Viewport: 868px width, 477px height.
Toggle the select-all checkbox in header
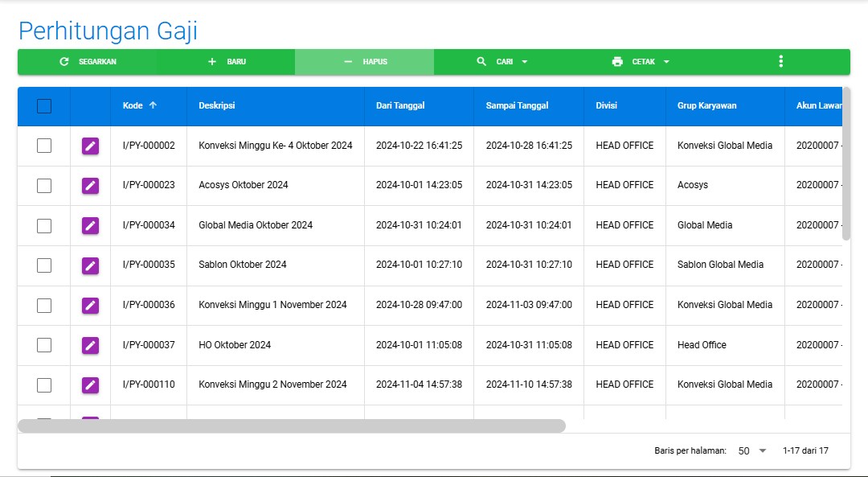(44, 106)
